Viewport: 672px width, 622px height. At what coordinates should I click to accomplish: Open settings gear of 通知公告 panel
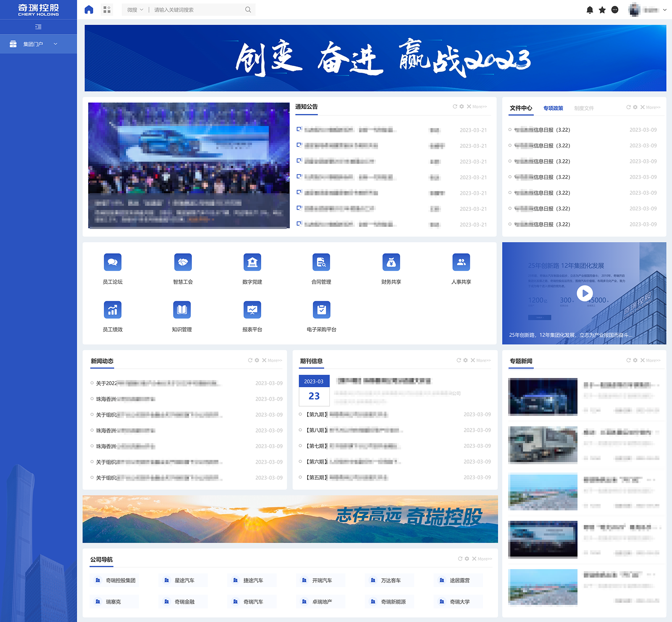[x=462, y=107]
